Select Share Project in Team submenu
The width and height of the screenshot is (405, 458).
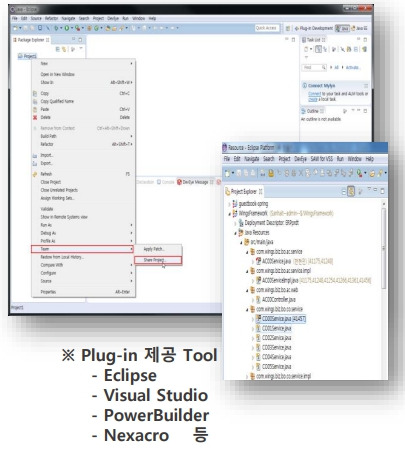click(158, 260)
